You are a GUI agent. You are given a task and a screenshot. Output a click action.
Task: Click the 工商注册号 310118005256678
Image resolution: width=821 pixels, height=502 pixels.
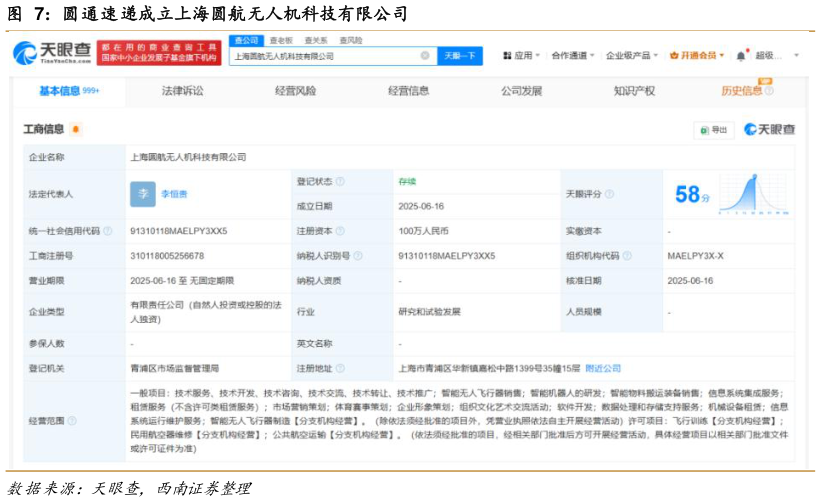[167, 256]
